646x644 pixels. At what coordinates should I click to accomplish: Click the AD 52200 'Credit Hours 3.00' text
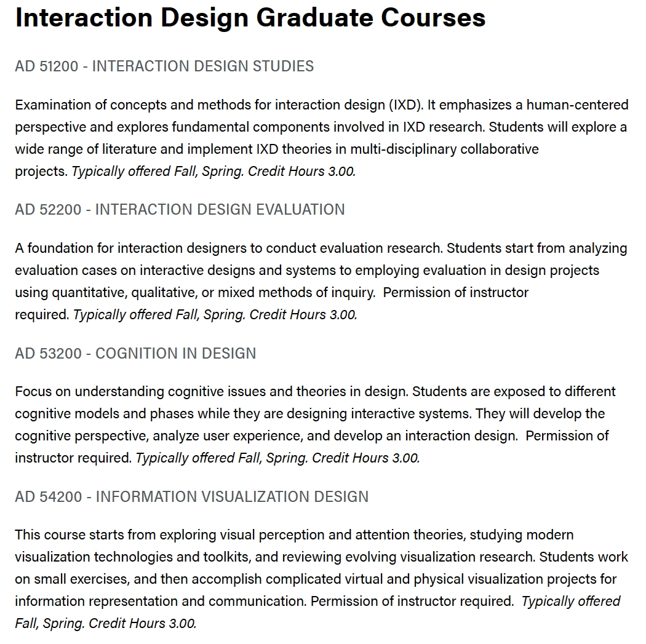pos(303,314)
